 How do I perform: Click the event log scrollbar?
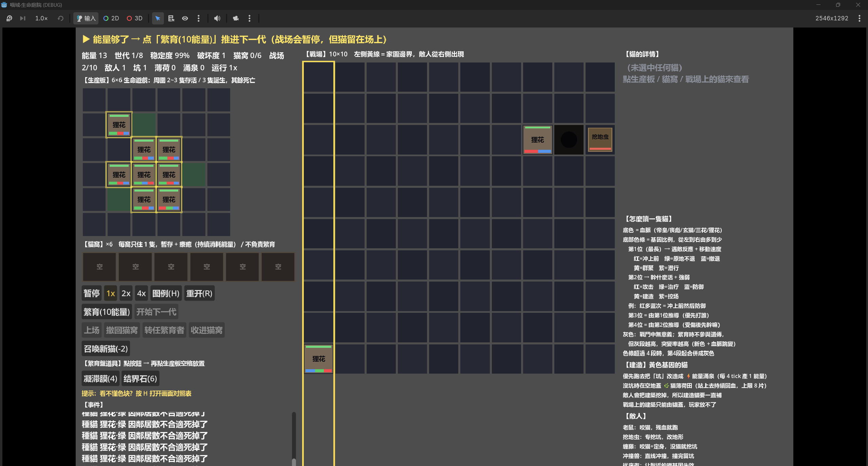(x=294, y=438)
